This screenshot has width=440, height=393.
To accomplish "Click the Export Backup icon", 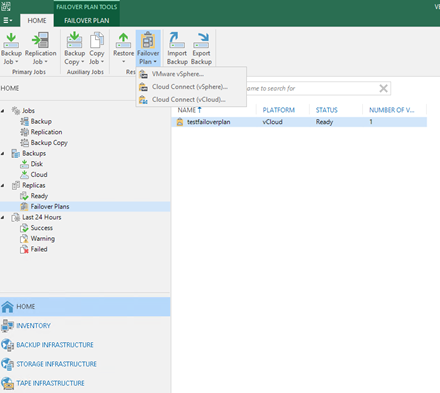I will point(201,40).
